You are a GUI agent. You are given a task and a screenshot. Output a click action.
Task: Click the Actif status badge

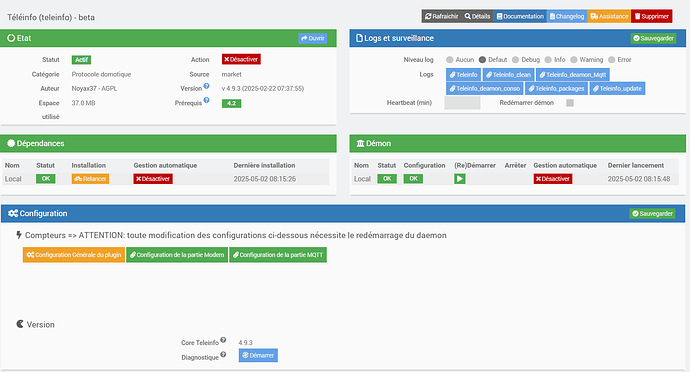[81, 60]
